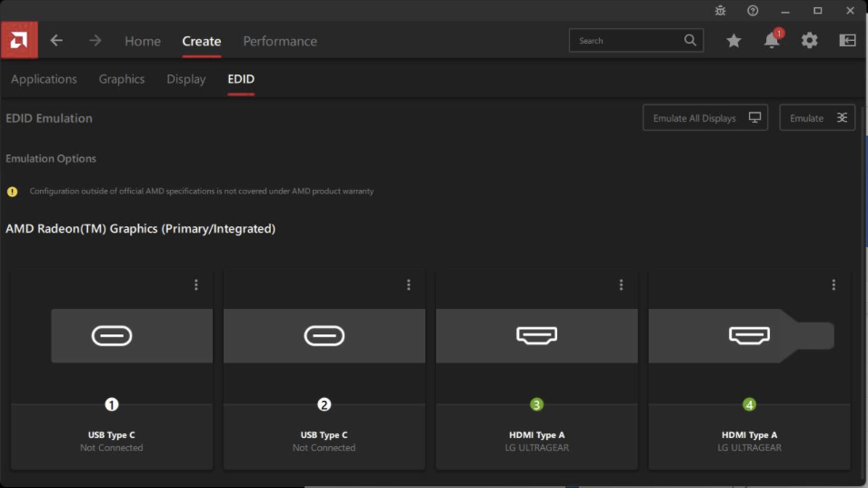Click USB Type C label of port 2
The image size is (868, 488).
coord(324,435)
